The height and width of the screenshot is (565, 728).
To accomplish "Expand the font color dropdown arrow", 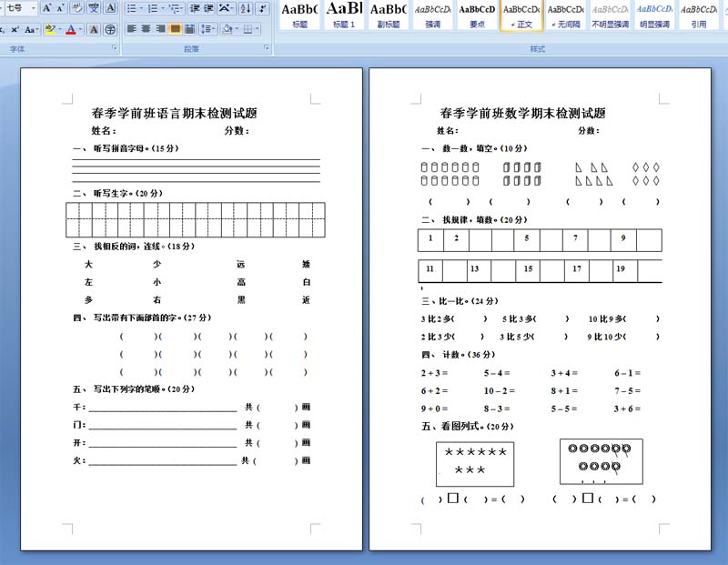I will pyautogui.click(x=80, y=29).
